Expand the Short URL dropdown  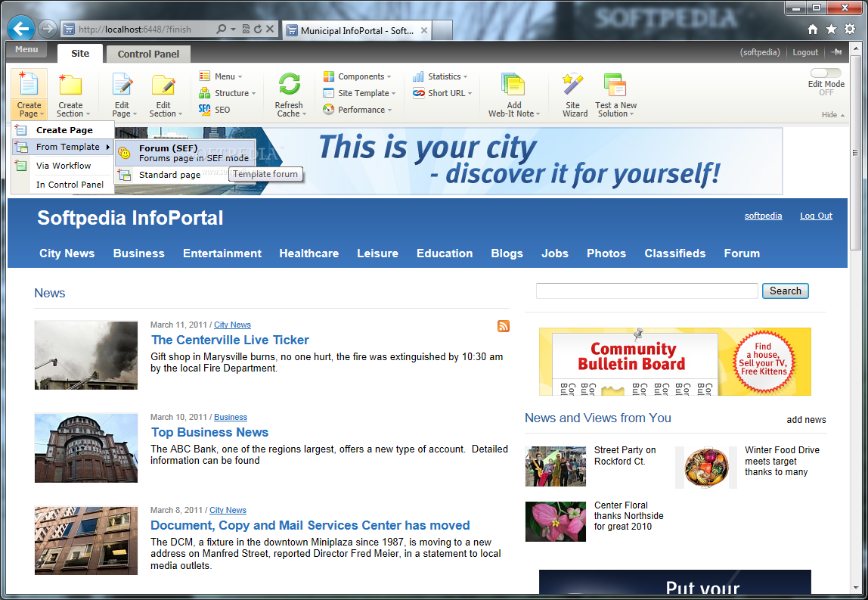coord(442,93)
